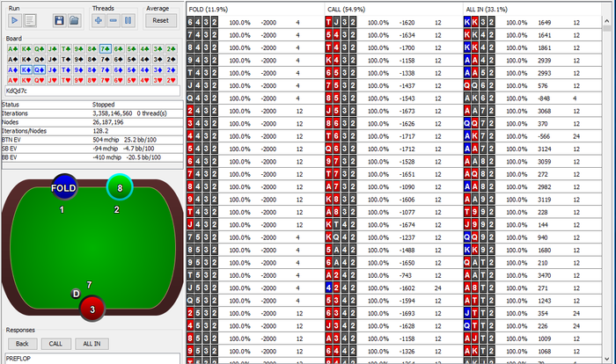Open a saved file via the folder icon
This screenshot has width=616, height=364.
coord(74,20)
